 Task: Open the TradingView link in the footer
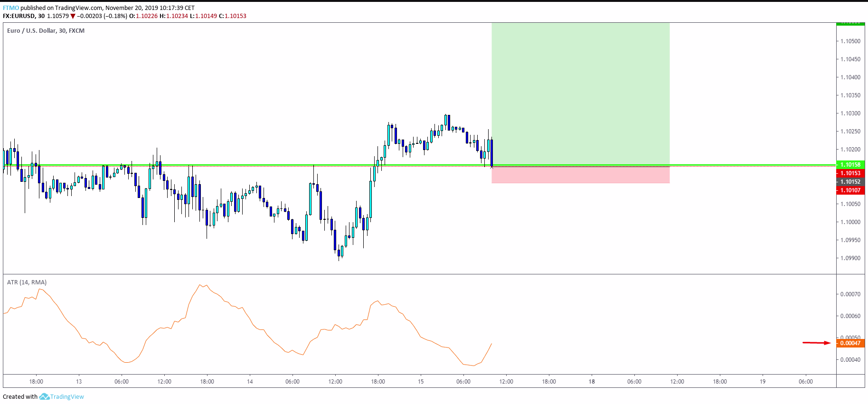[67, 396]
